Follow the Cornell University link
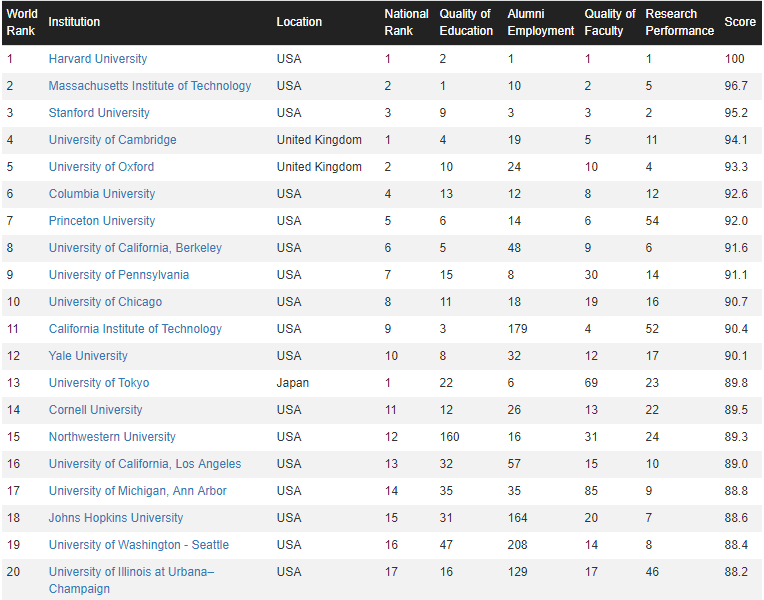This screenshot has height=600, width=764. point(96,410)
